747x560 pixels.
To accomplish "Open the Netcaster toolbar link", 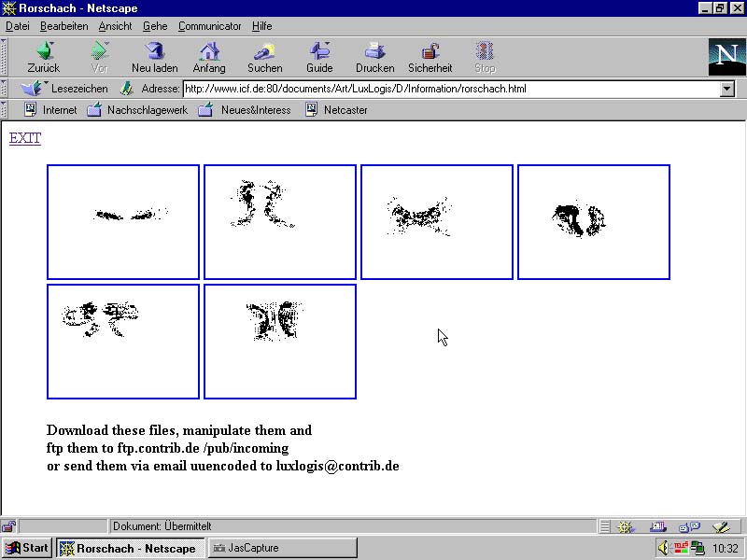I will [x=336, y=110].
